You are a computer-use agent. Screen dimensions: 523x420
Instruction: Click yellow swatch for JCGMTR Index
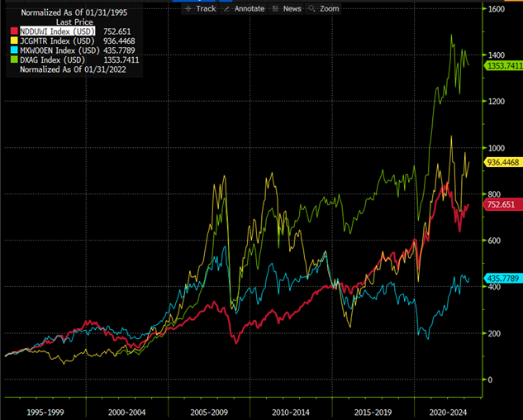click(12, 41)
